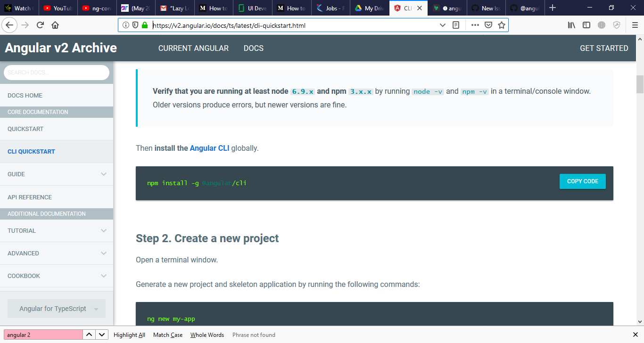Image resolution: width=644 pixels, height=343 pixels.
Task: Expand the GUIDE sidebar section
Action: (57, 174)
